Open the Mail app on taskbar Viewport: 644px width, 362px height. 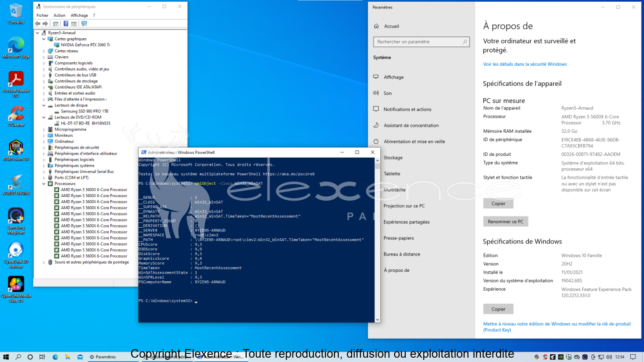click(x=80, y=357)
